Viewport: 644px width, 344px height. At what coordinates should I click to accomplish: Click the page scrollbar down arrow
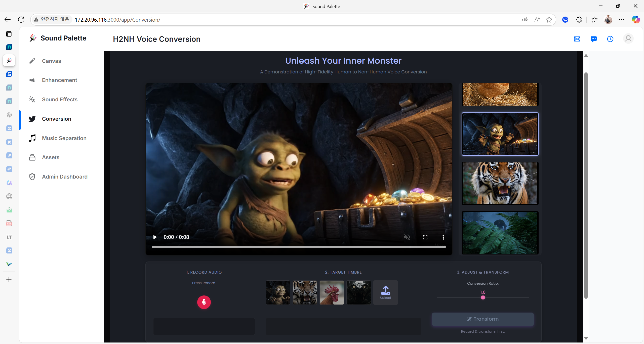click(x=586, y=338)
